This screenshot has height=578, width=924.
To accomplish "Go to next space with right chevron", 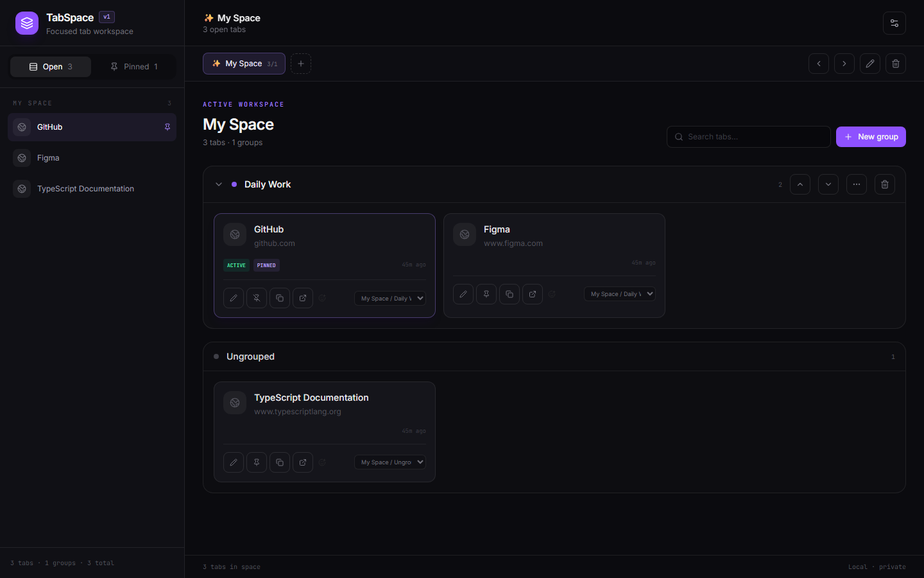I will tap(844, 64).
